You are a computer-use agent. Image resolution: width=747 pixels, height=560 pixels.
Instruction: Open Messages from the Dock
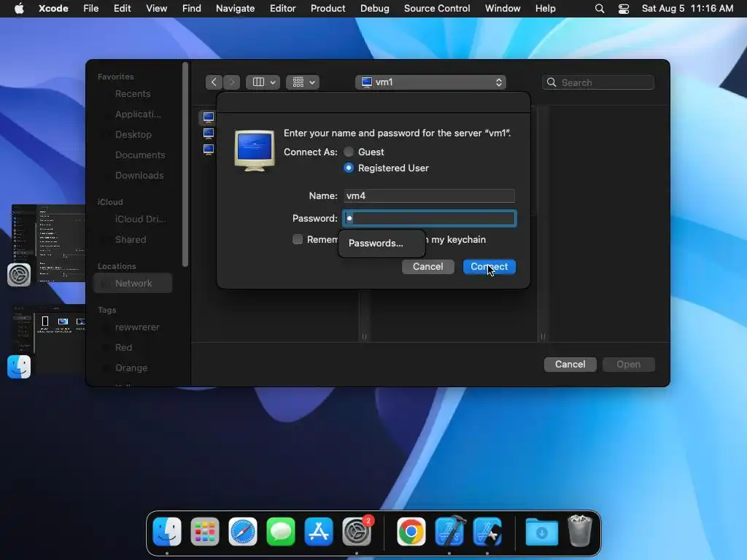(281, 532)
